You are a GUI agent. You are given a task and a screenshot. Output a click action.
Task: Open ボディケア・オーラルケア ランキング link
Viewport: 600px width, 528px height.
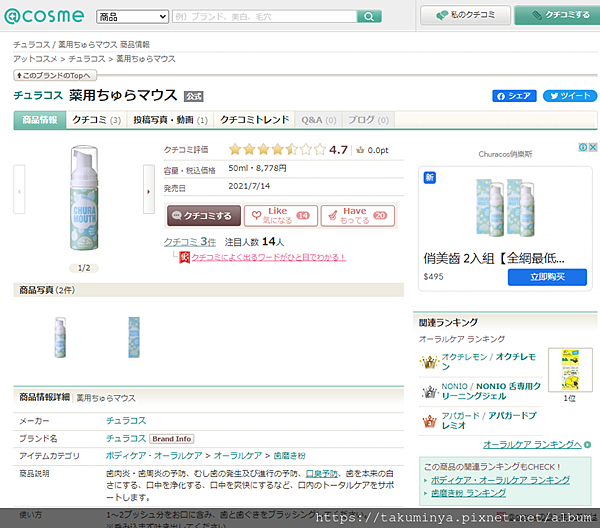pos(500,480)
